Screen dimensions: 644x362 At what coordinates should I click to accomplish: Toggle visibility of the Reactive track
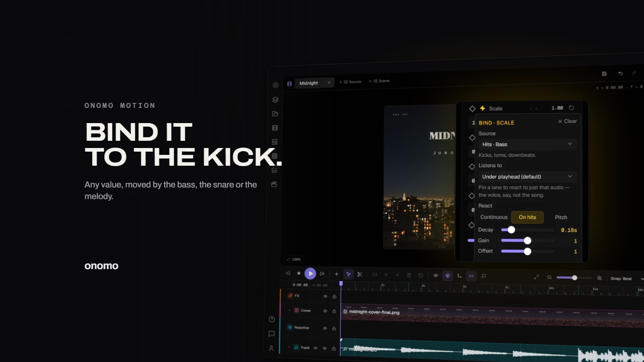click(x=325, y=328)
